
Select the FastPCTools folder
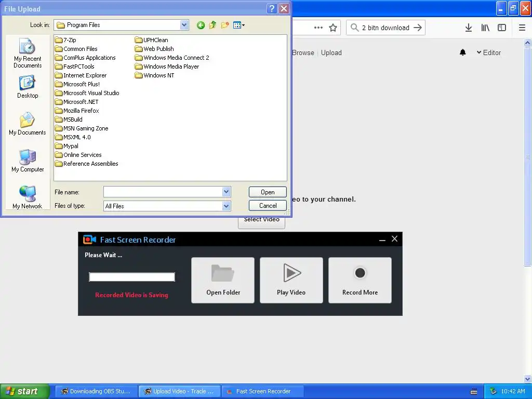(x=75, y=66)
